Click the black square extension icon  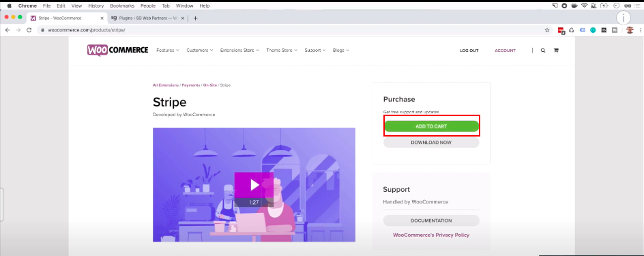(604, 30)
